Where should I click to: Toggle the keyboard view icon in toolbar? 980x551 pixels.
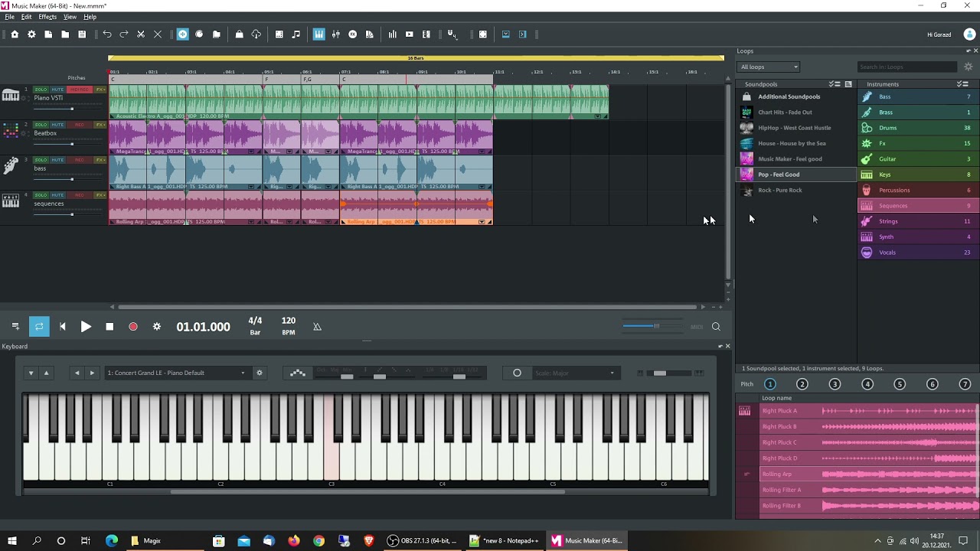(x=319, y=34)
